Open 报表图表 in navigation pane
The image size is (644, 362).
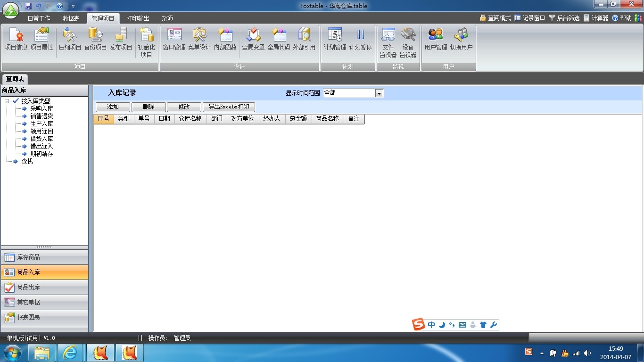(44, 317)
